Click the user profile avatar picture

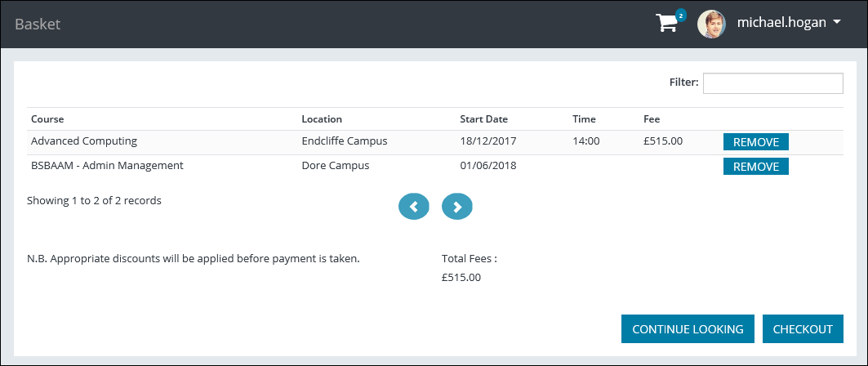(x=711, y=24)
